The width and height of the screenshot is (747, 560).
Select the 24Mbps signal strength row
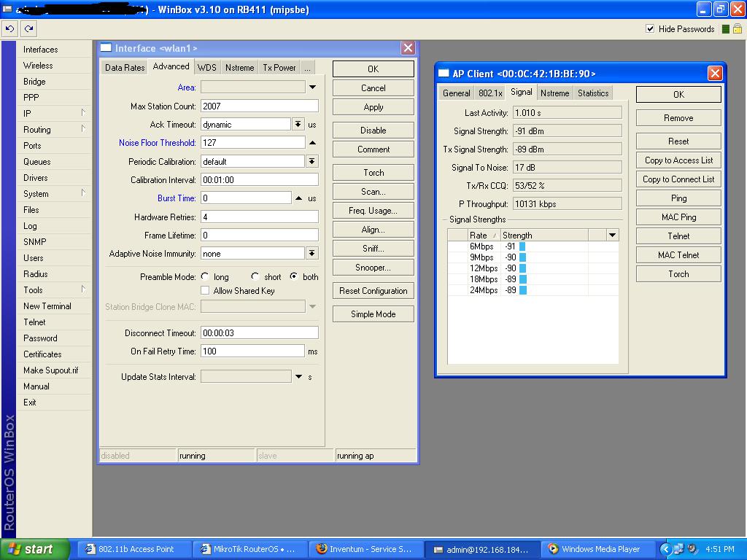coord(533,290)
